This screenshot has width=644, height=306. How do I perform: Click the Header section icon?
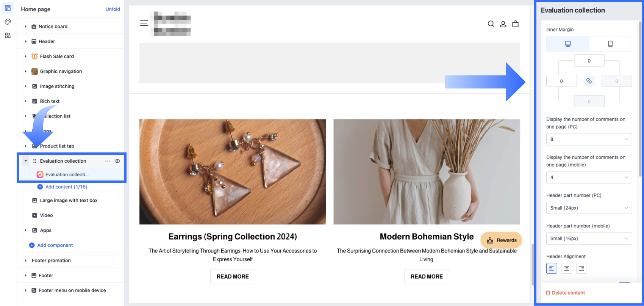(34, 41)
